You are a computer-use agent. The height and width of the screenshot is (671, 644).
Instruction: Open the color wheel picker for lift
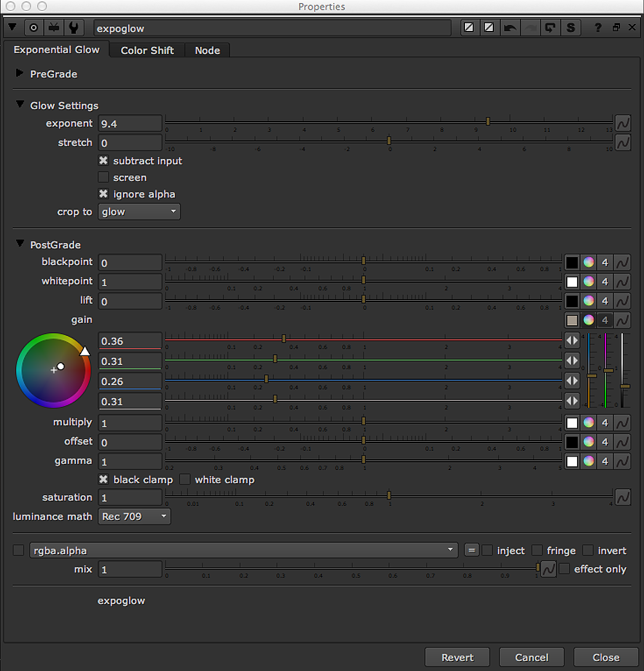click(x=589, y=301)
